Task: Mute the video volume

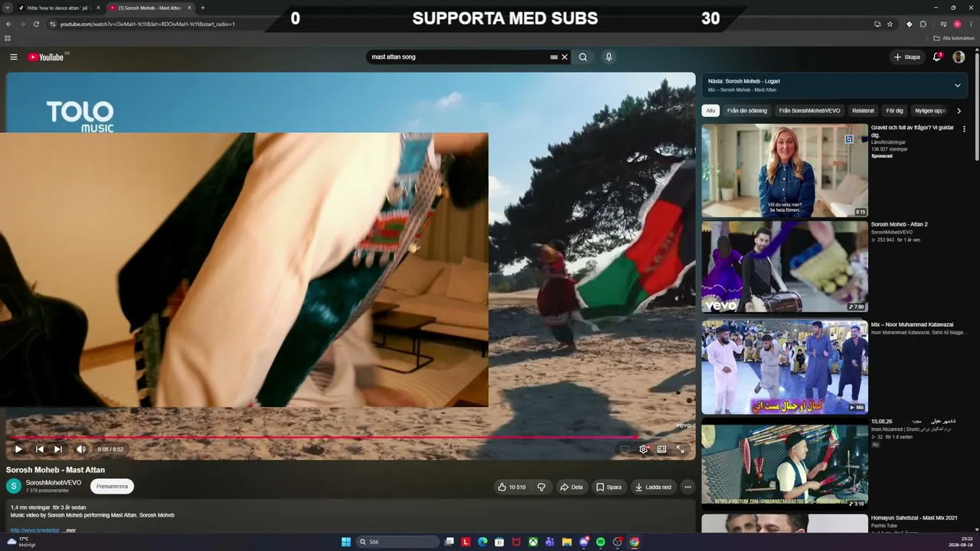Action: 81,449
